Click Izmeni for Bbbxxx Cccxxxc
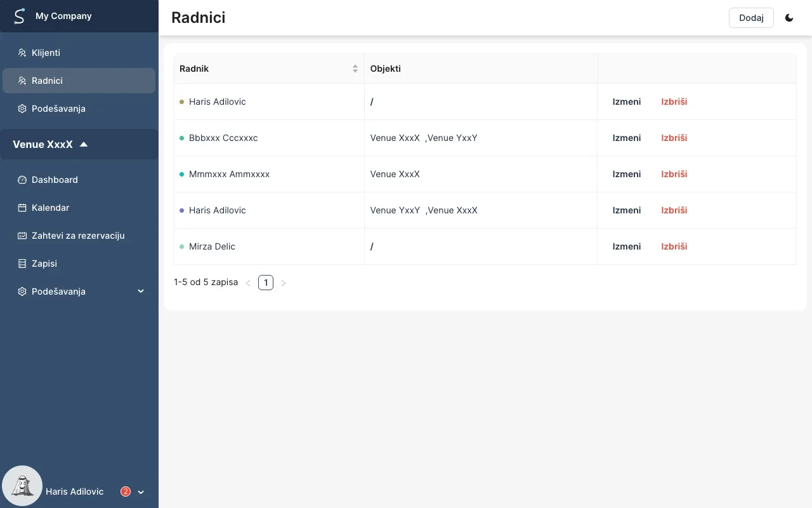This screenshot has height=508, width=812. tap(627, 138)
